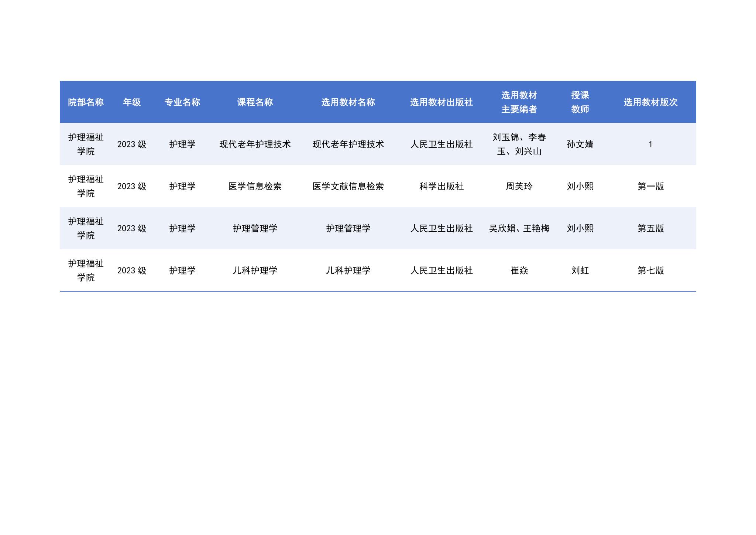The width and height of the screenshot is (756, 535).
Task: Select 护理福祉学院 in the 护理管理学 row
Action: pos(86,229)
